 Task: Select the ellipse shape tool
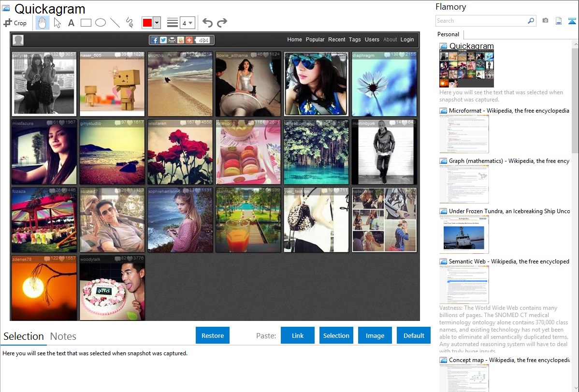point(101,23)
